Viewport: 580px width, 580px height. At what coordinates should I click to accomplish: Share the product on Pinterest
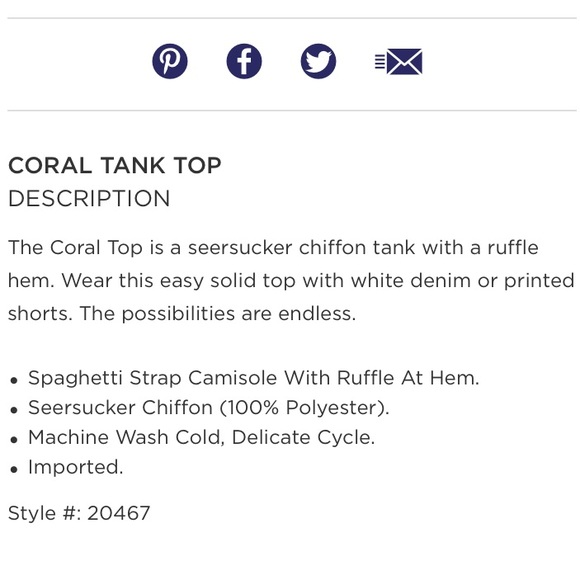click(x=170, y=61)
